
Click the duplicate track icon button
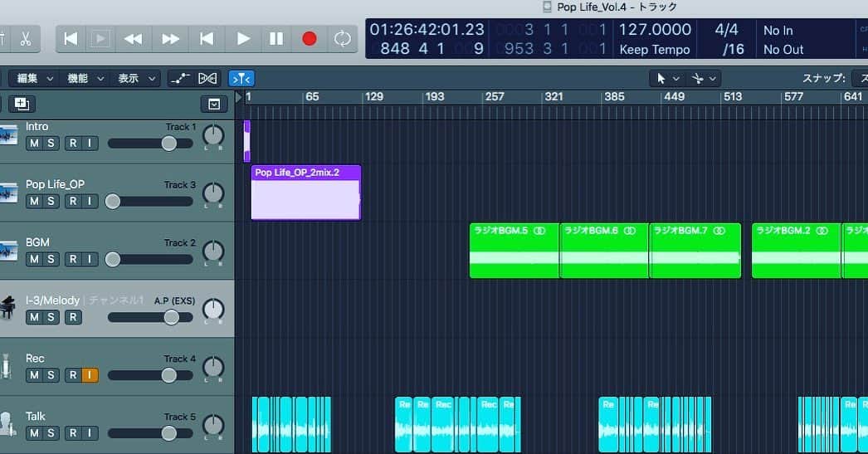coord(22,104)
